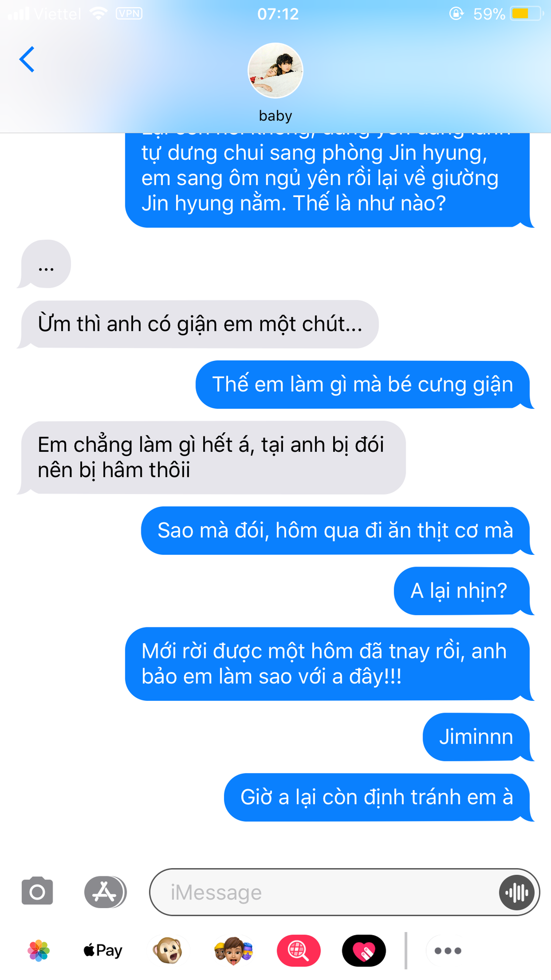551x980 pixels.
Task: Tap the Jiminnn message bubble
Action: [x=478, y=737]
